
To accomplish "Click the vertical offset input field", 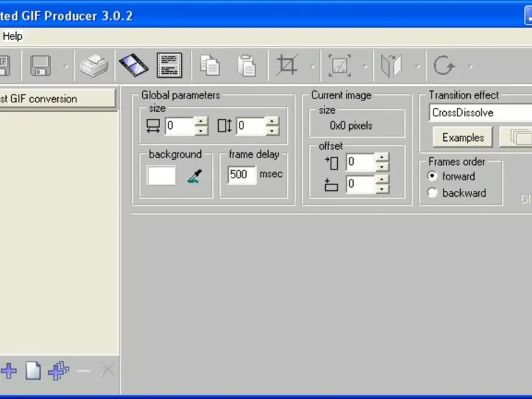I will 360,184.
